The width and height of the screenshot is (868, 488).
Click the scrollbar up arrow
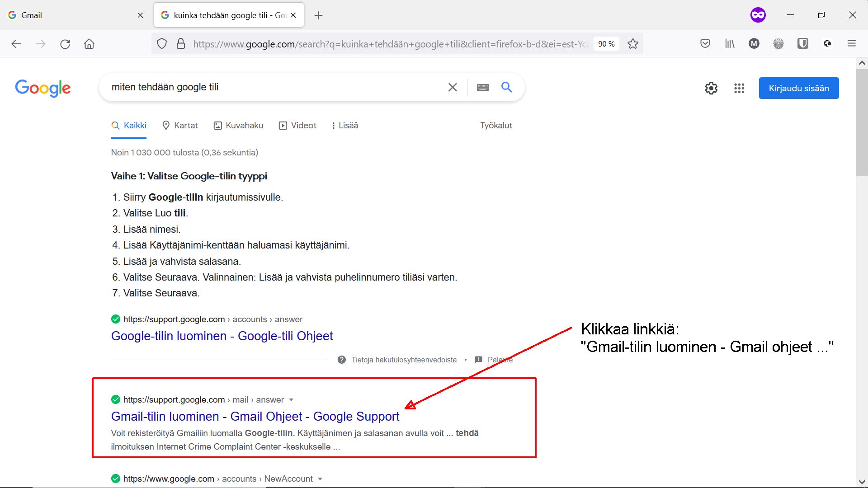point(862,63)
